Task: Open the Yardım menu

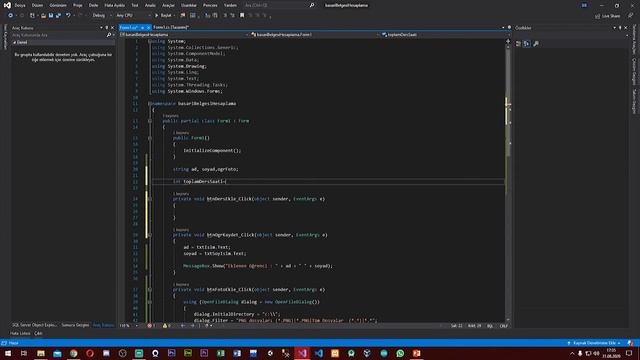Action: click(x=230, y=5)
